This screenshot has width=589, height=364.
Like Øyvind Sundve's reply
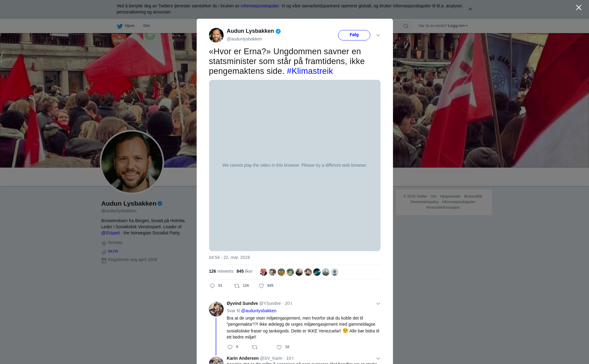[279, 347]
